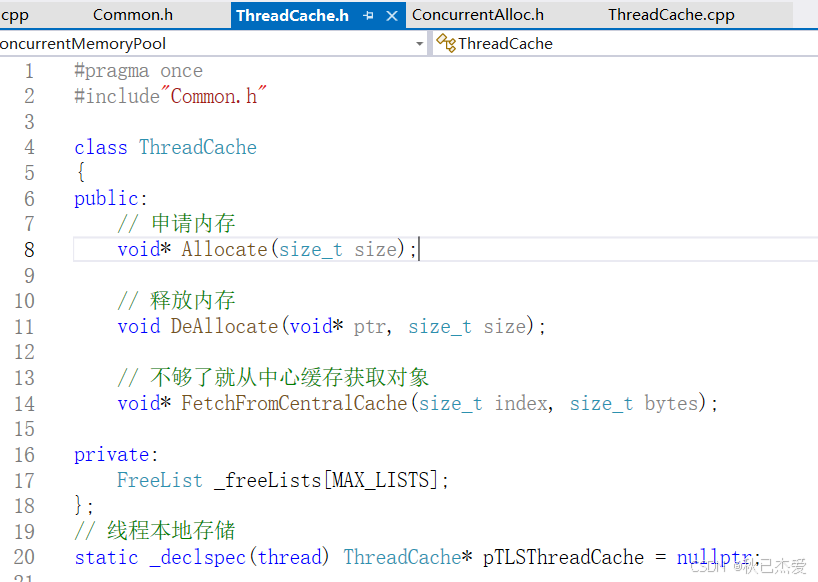The width and height of the screenshot is (818, 582).
Task: Open the ThreadCache class navigation dropdown
Action: click(x=625, y=43)
